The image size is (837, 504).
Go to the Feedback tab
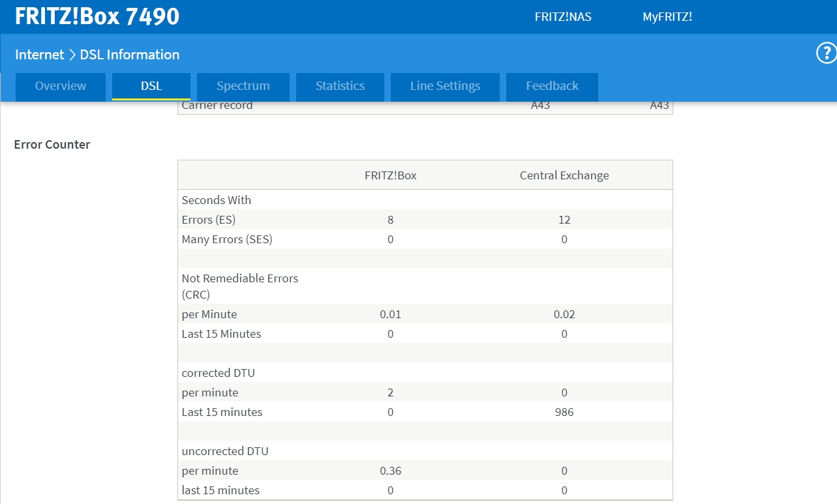[552, 86]
